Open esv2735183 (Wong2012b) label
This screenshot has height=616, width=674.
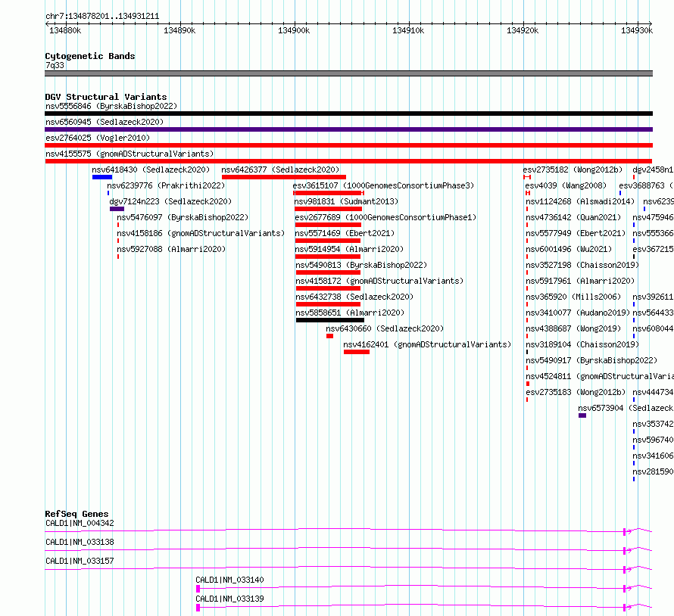click(576, 392)
